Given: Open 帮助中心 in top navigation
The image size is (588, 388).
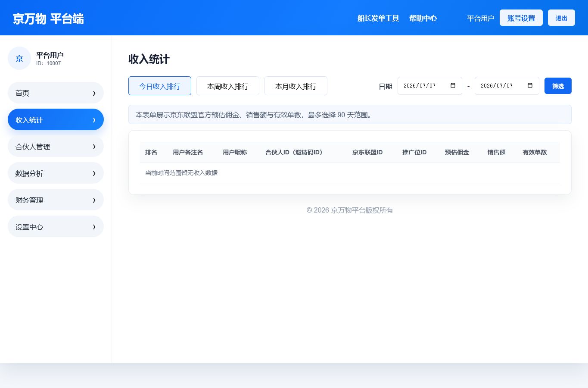Looking at the screenshot, I should tap(423, 18).
